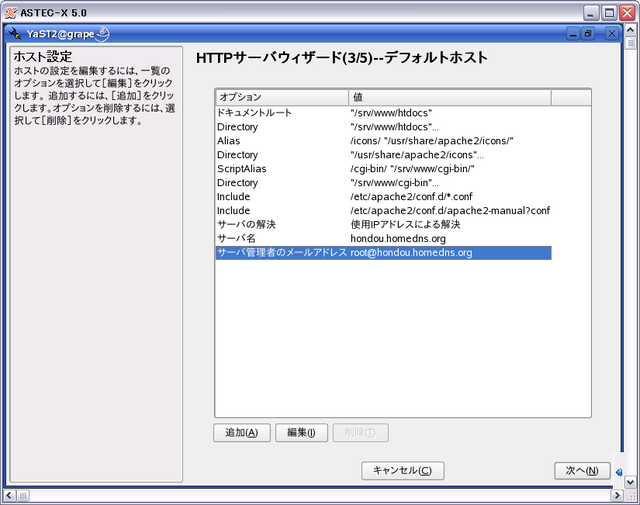Select Include apache2-manual?conf row
Screen dimensions: 640x505
click(x=383, y=211)
